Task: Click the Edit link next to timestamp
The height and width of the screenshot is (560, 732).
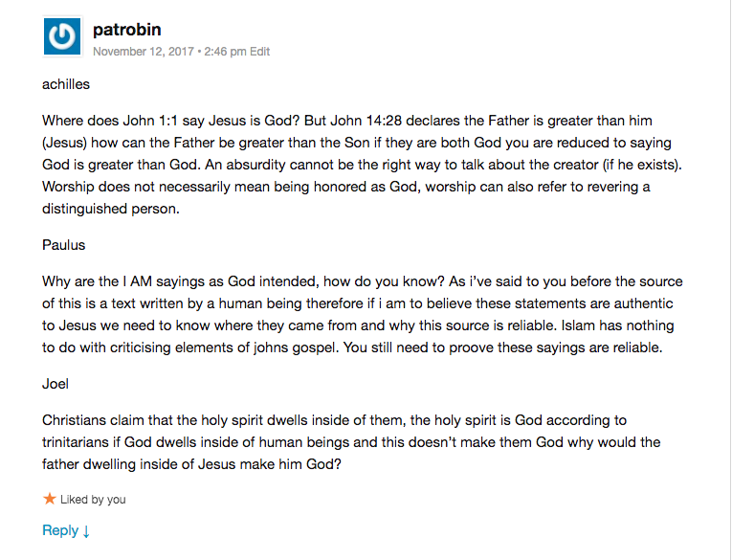Action: pyautogui.click(x=259, y=52)
